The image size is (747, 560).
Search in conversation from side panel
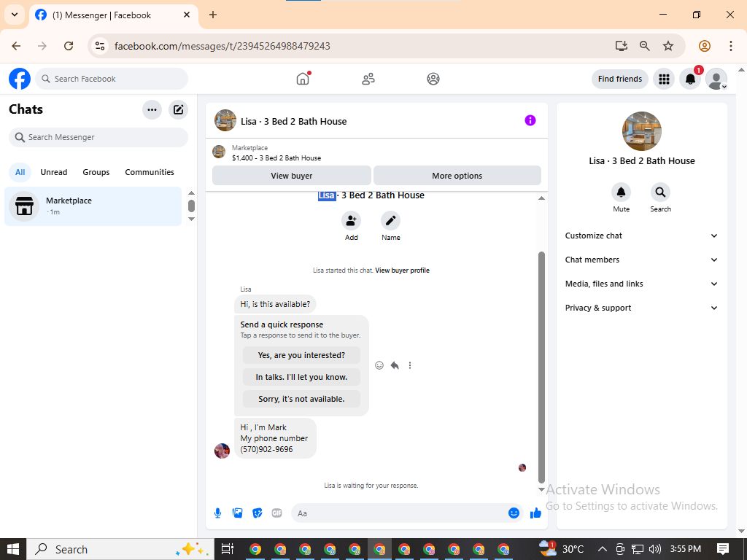point(660,192)
